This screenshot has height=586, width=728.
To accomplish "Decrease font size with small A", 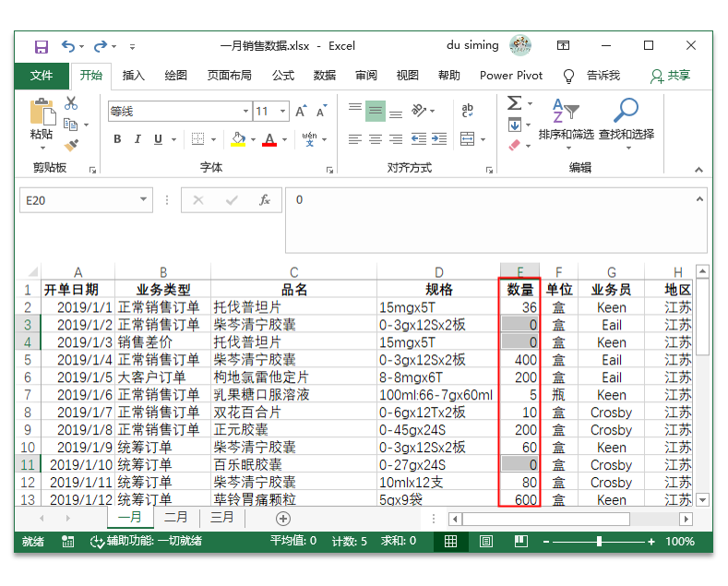I will [321, 112].
